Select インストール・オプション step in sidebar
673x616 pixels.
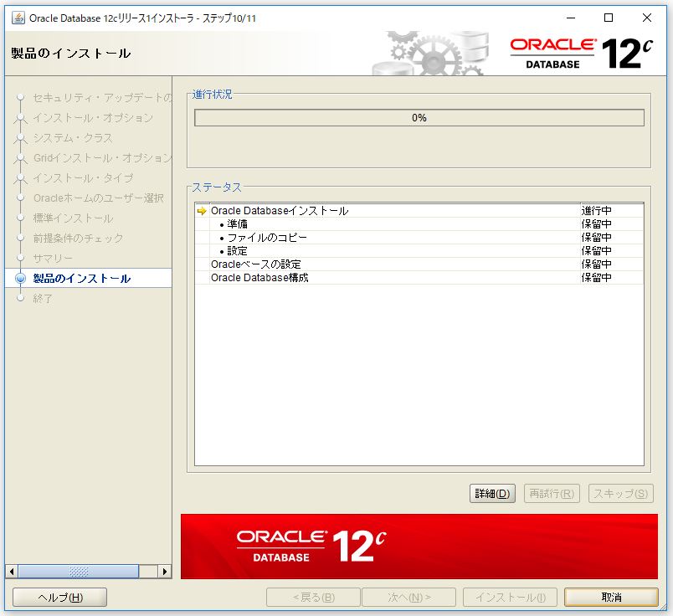click(93, 118)
